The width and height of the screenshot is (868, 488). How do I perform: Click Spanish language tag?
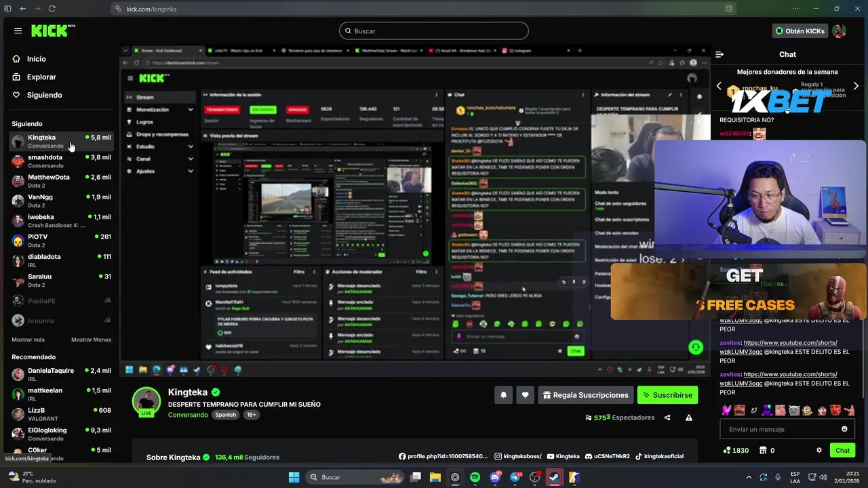pos(226,415)
